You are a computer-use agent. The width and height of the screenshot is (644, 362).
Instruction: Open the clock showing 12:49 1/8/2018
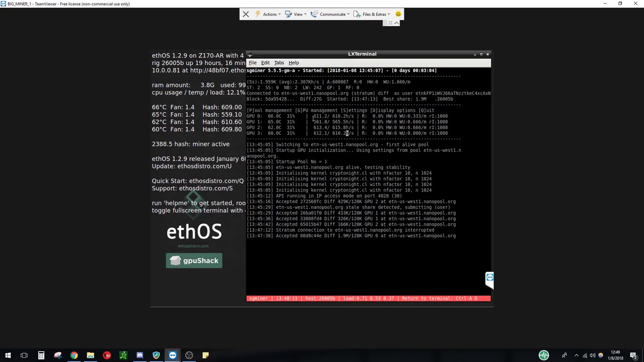616,355
